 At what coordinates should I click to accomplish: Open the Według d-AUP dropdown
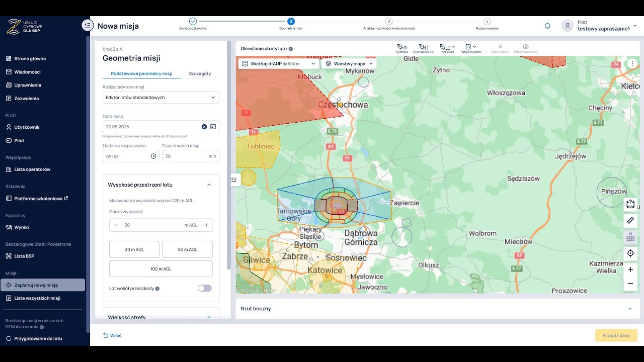(278, 64)
